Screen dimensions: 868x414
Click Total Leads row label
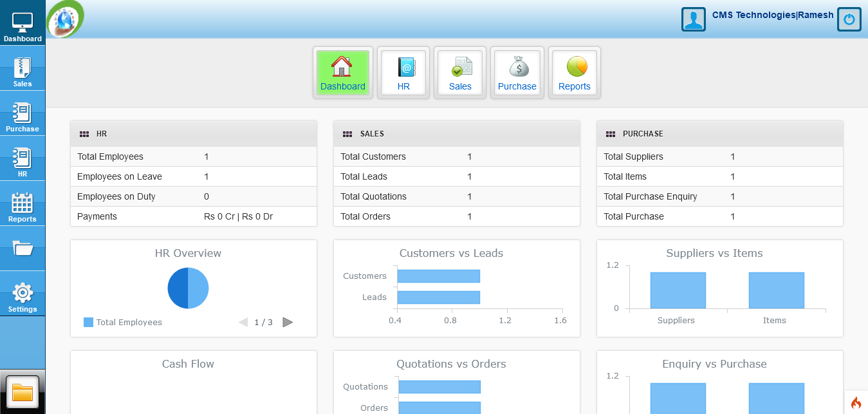(x=364, y=176)
